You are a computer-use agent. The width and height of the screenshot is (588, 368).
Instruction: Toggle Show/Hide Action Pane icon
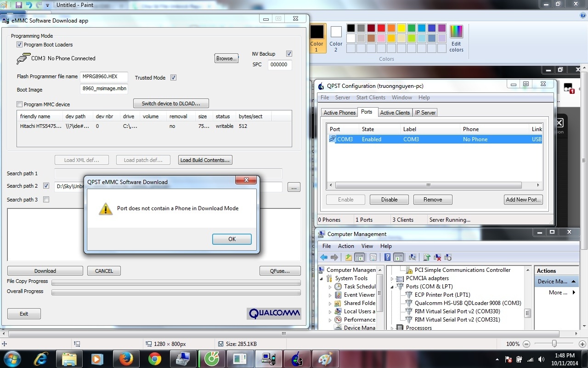point(398,258)
